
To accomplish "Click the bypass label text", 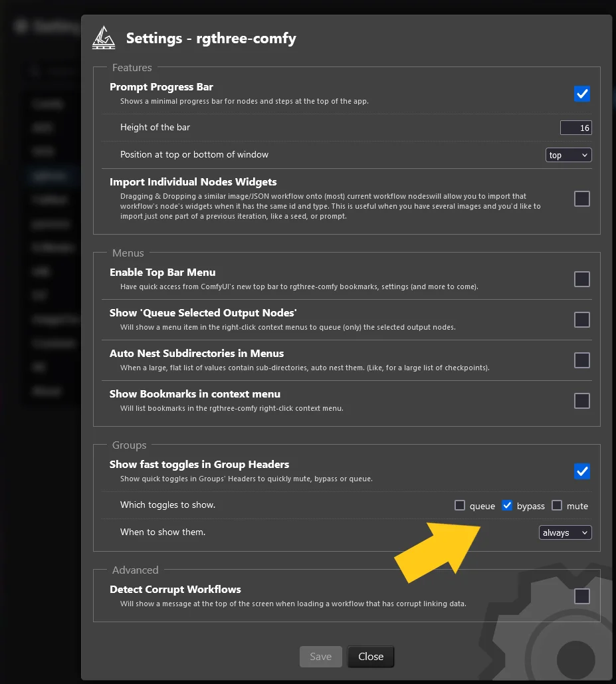I will [530, 506].
